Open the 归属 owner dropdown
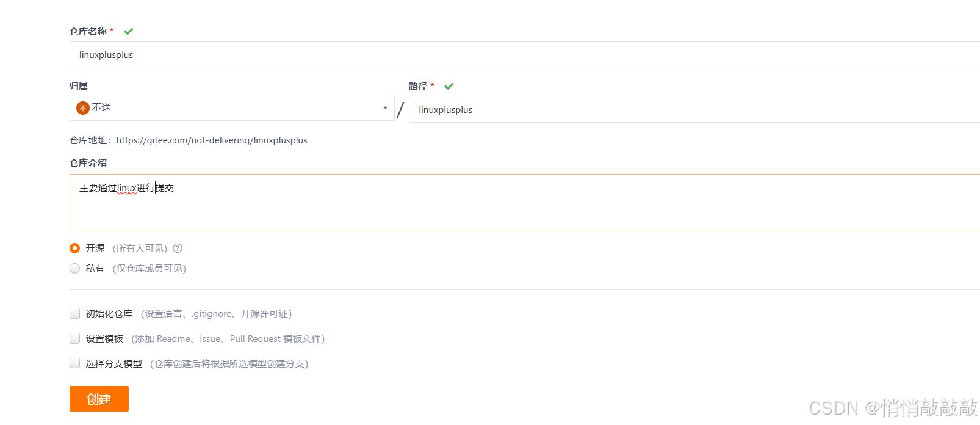This screenshot has height=425, width=980. tap(232, 108)
